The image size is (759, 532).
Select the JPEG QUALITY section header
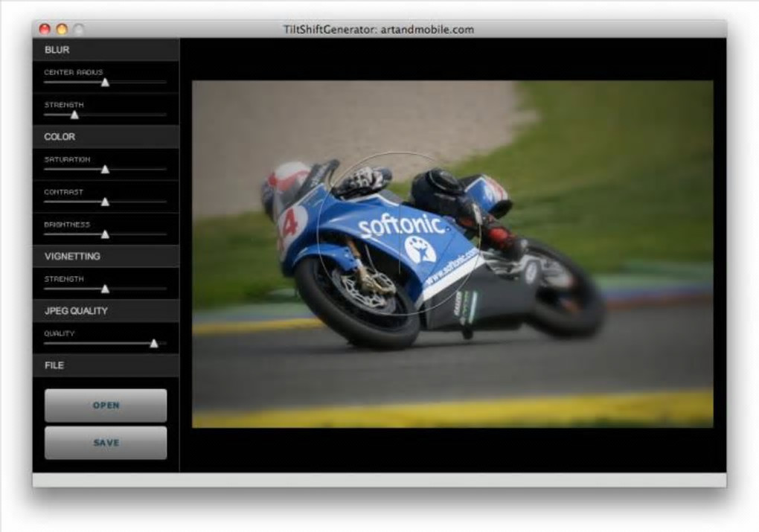(x=106, y=311)
